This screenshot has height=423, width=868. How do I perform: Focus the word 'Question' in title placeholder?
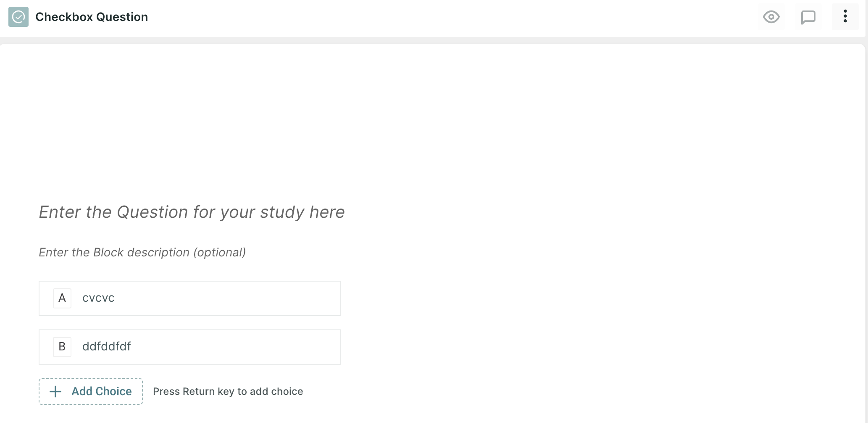point(153,212)
